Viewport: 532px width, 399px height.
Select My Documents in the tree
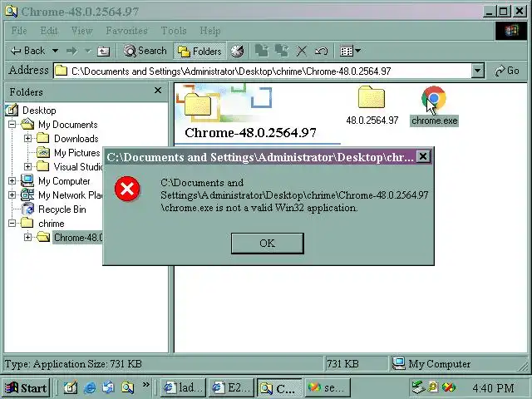coord(68,125)
